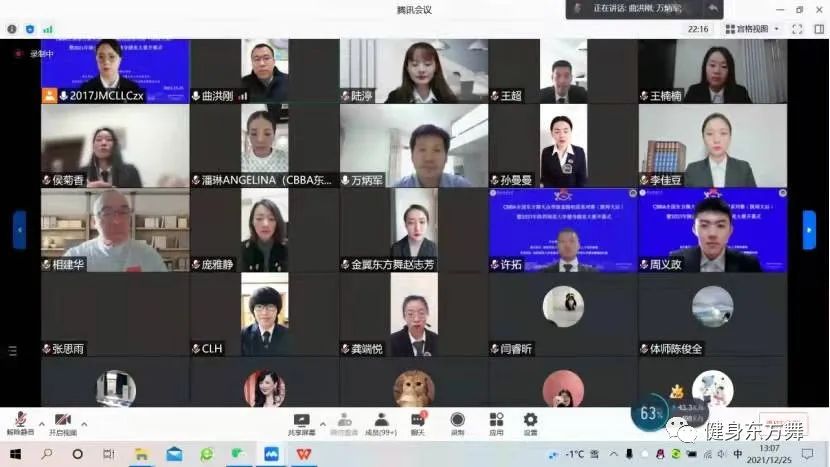Select the CLH video tile

coord(265,315)
